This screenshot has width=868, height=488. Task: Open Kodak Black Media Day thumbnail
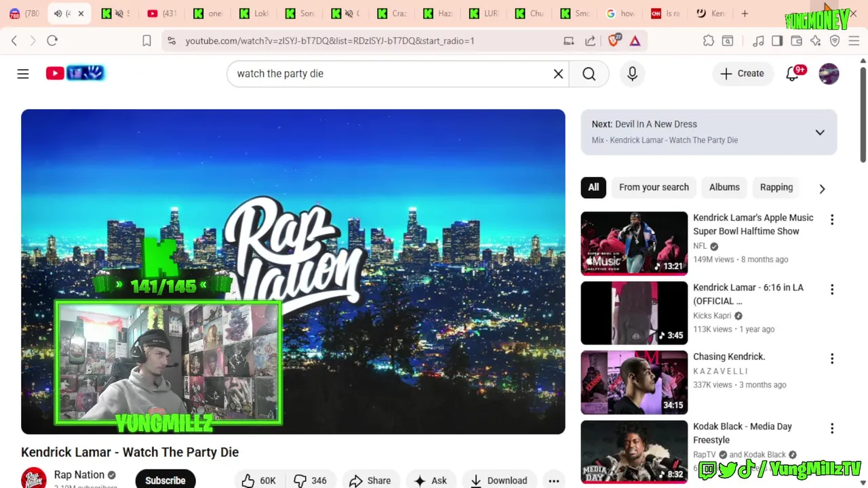(634, 451)
